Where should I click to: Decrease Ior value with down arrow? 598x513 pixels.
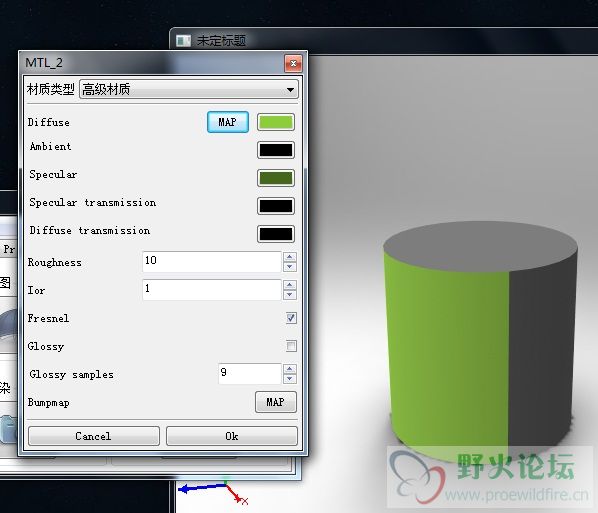point(289,294)
